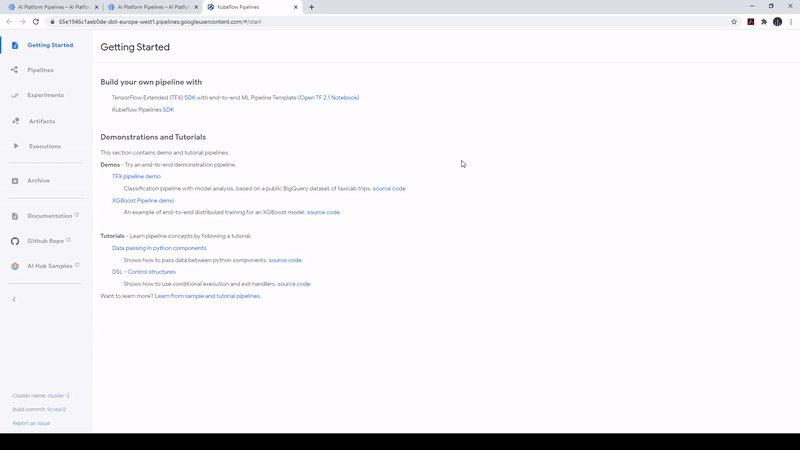Screen dimensions: 800x450
Task: Switch to the second AI Platform Pipelines tab
Action: point(151,7)
